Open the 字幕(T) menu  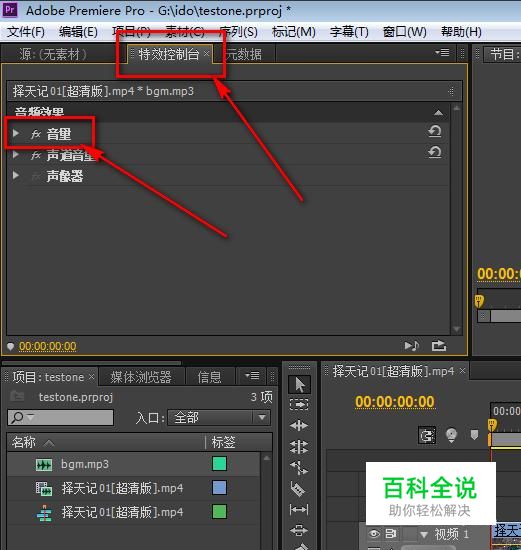[x=349, y=32]
